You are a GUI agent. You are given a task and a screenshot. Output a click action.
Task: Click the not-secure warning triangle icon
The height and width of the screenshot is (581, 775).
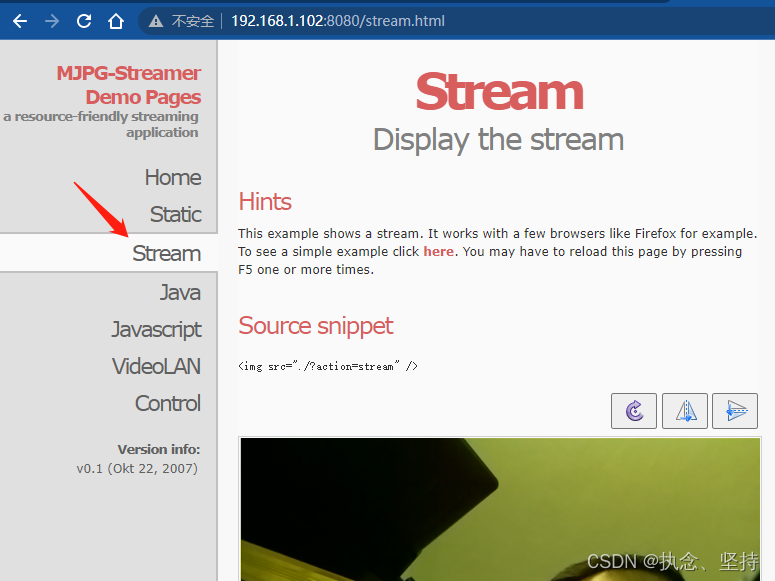pyautogui.click(x=156, y=21)
